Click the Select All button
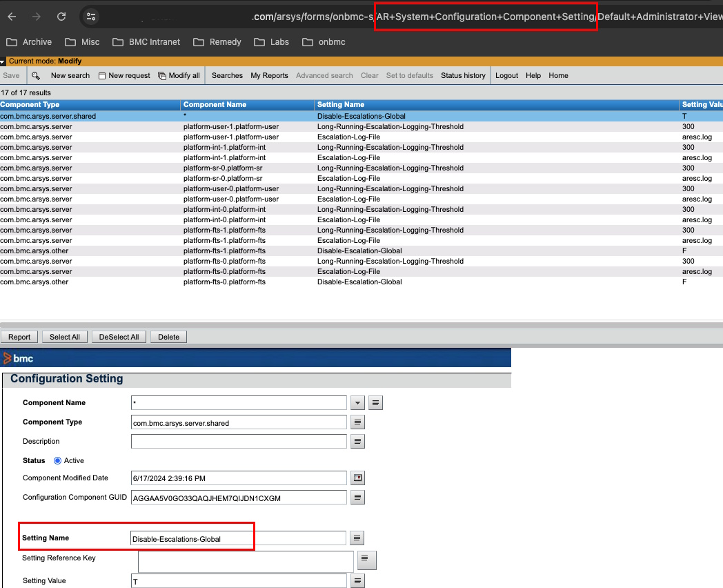The height and width of the screenshot is (588, 723). coord(65,337)
